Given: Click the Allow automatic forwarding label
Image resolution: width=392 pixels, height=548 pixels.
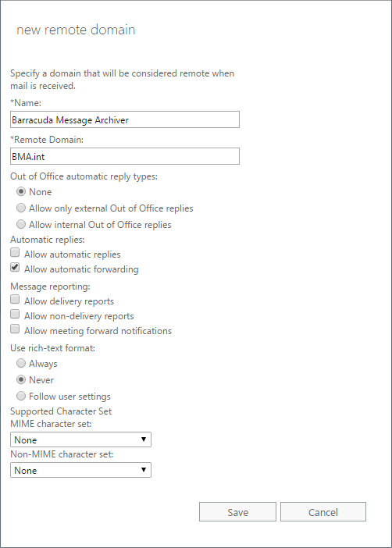Looking at the screenshot, I should pyautogui.click(x=81, y=269).
